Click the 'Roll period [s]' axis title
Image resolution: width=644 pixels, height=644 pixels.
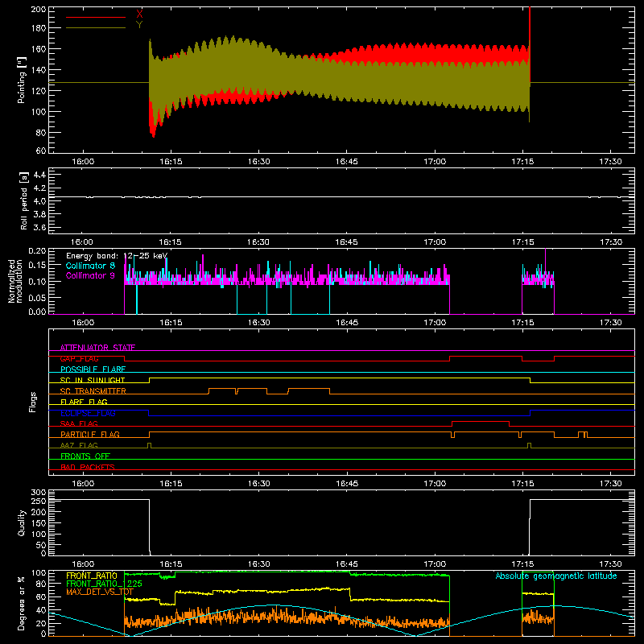pyautogui.click(x=24, y=200)
